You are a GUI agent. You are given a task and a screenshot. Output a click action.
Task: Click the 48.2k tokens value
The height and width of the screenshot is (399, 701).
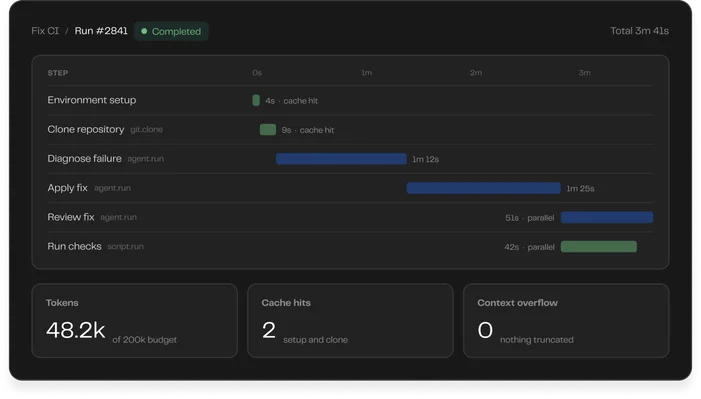[75, 331]
